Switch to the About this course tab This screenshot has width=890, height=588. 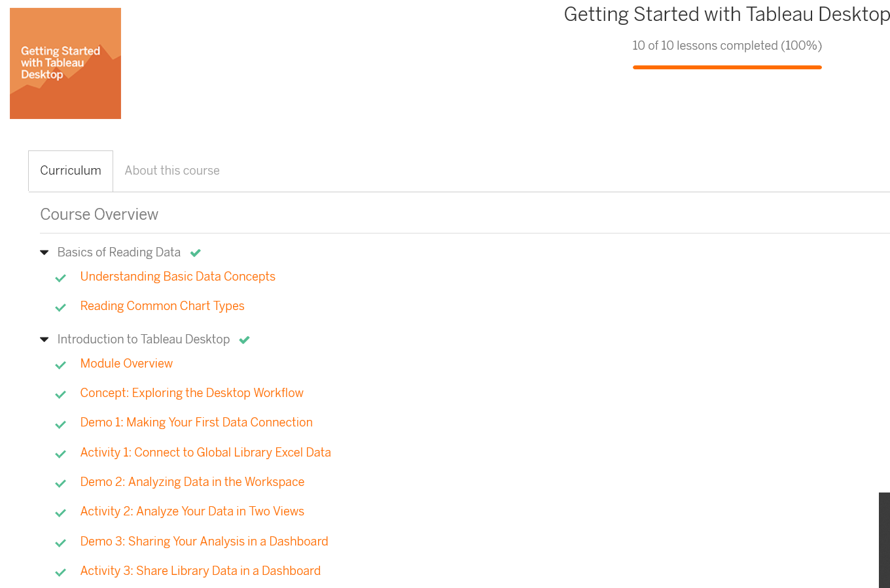[171, 170]
